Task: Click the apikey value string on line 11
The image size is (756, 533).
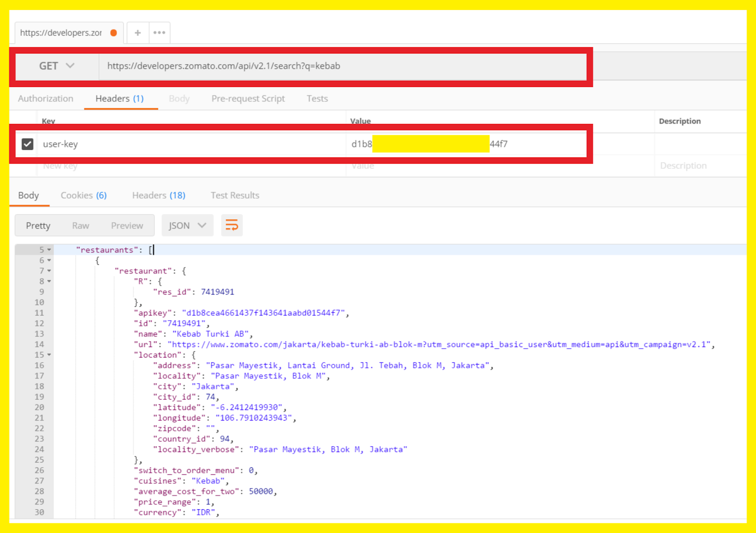Action: tap(264, 313)
